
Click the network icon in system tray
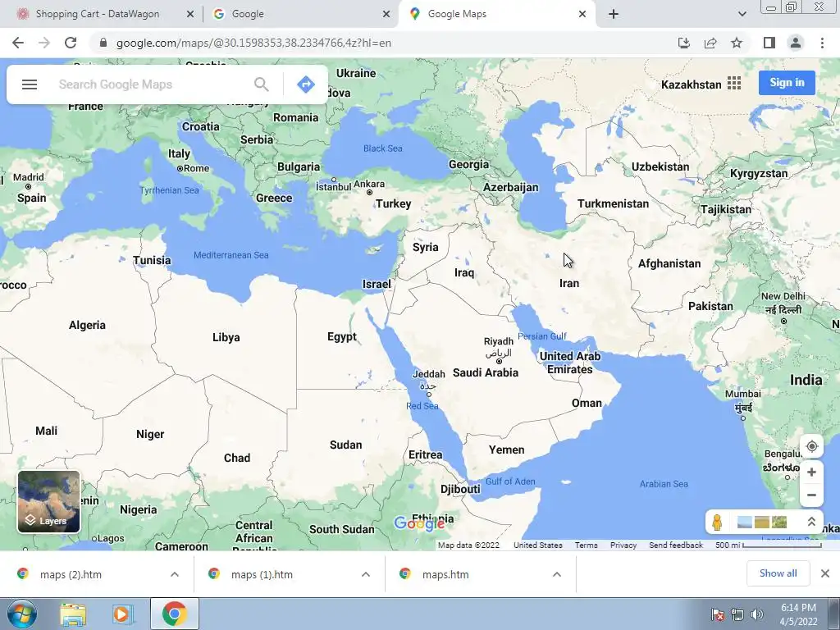(737, 614)
